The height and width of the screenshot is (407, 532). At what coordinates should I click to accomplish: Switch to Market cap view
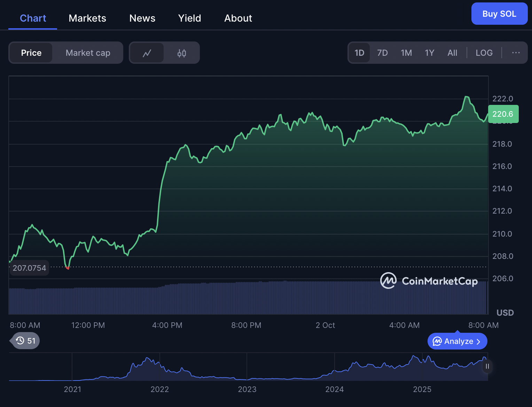pyautogui.click(x=88, y=53)
